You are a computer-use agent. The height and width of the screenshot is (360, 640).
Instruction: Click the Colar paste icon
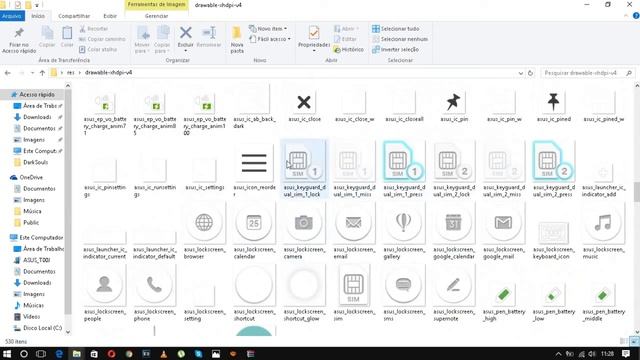coord(67,33)
